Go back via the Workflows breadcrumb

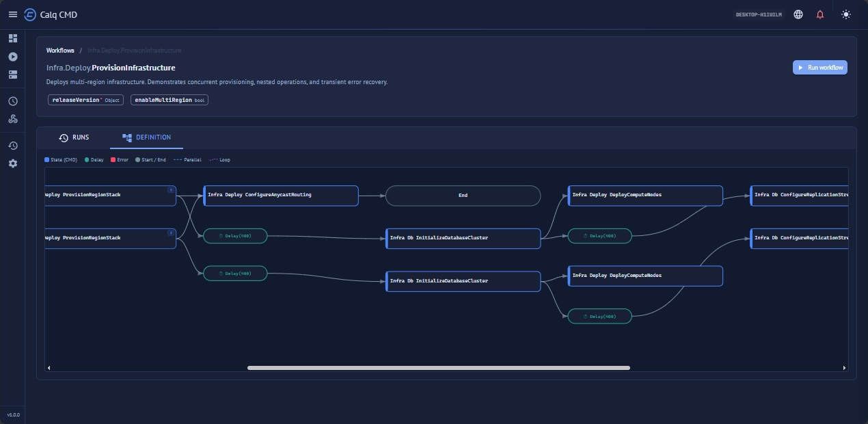tap(60, 51)
